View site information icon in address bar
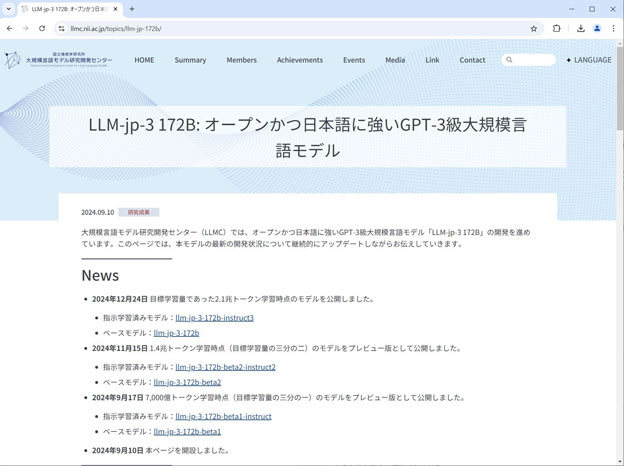 point(61,29)
